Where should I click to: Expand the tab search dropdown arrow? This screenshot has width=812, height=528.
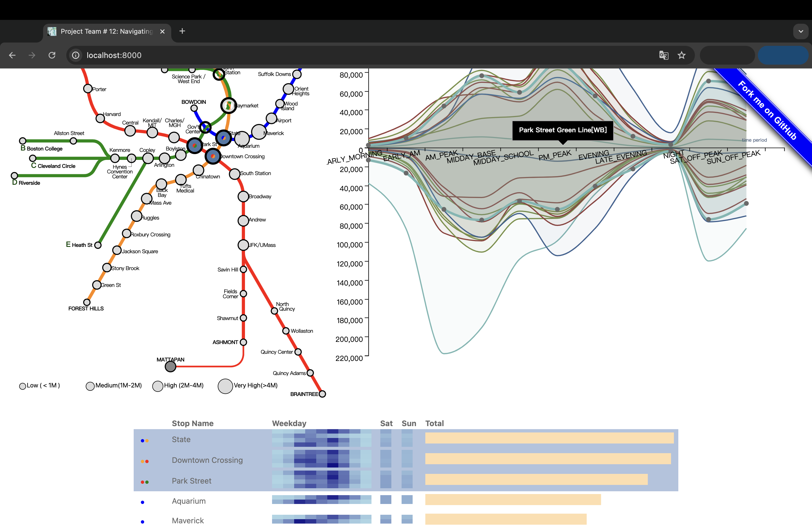[x=801, y=31]
